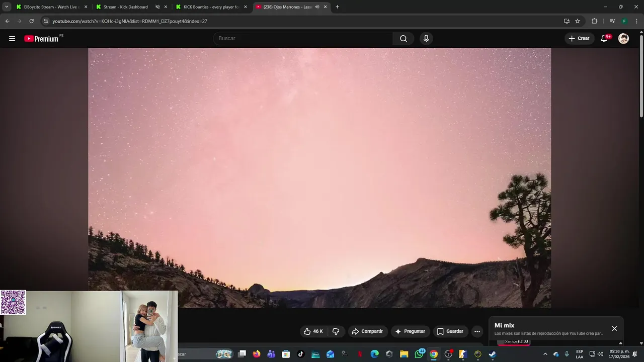Open Chrome media control icon

(612, 21)
